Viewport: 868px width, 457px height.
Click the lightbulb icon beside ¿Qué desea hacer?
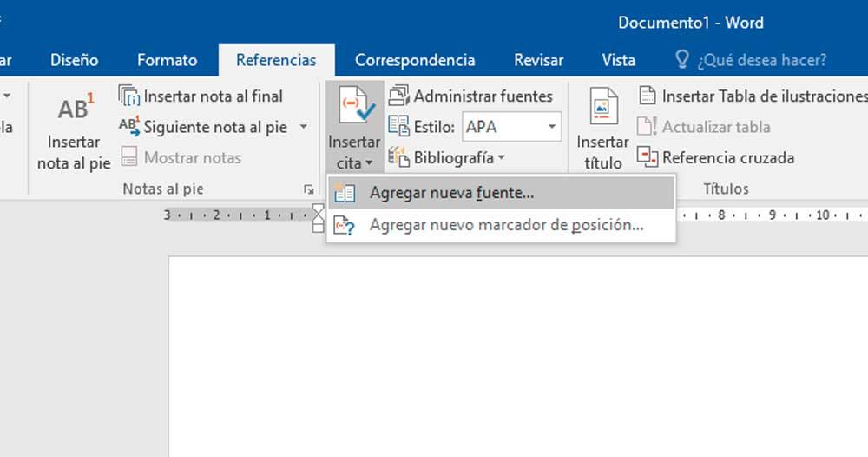point(682,59)
